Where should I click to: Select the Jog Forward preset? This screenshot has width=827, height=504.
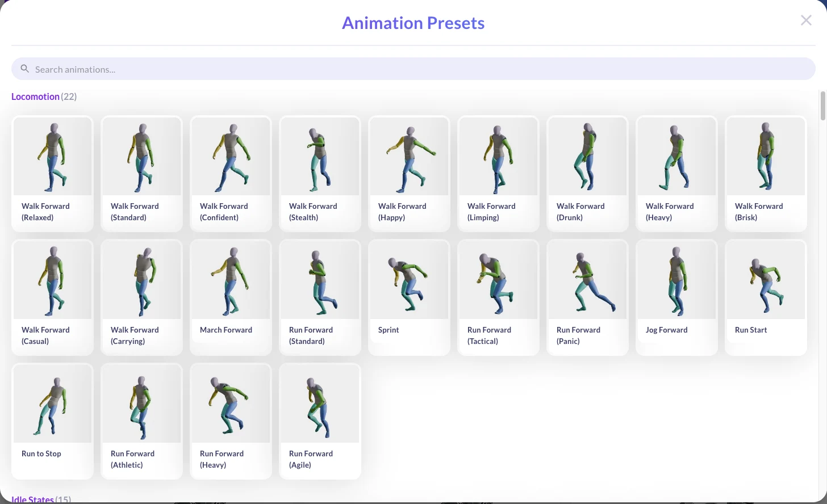pos(676,297)
